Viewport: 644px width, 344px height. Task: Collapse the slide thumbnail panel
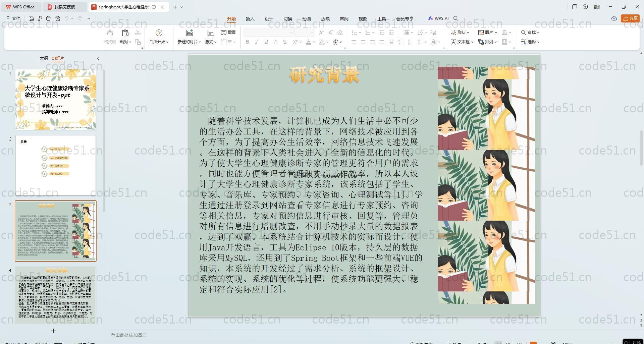pos(98,58)
